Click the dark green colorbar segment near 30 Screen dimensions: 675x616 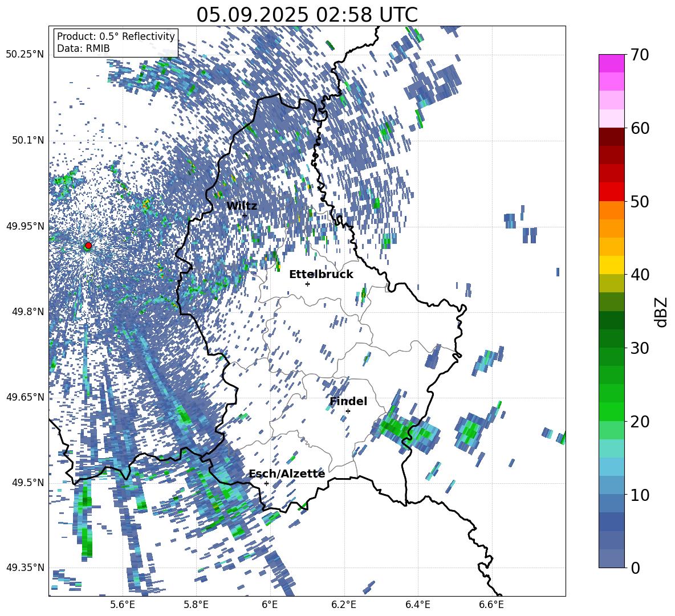click(611, 338)
